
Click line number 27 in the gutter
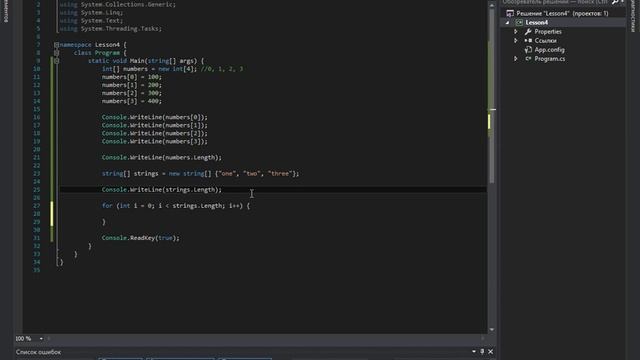[37, 206]
